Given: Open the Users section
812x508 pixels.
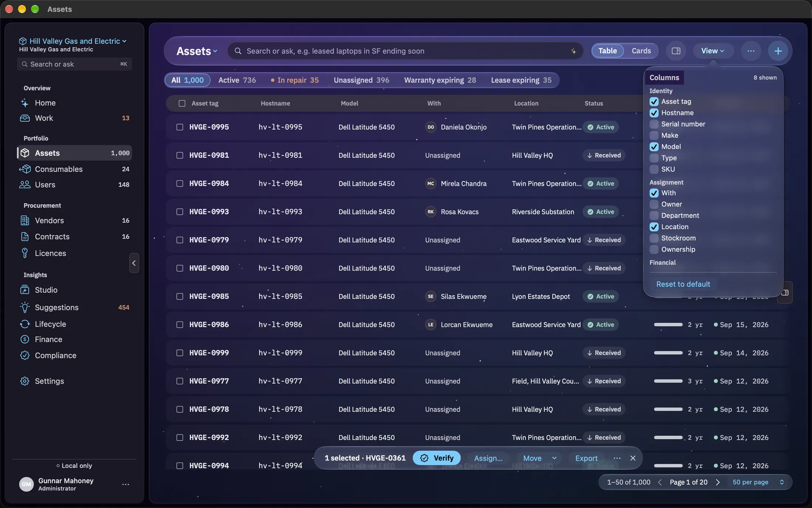Looking at the screenshot, I should pyautogui.click(x=74, y=185).
